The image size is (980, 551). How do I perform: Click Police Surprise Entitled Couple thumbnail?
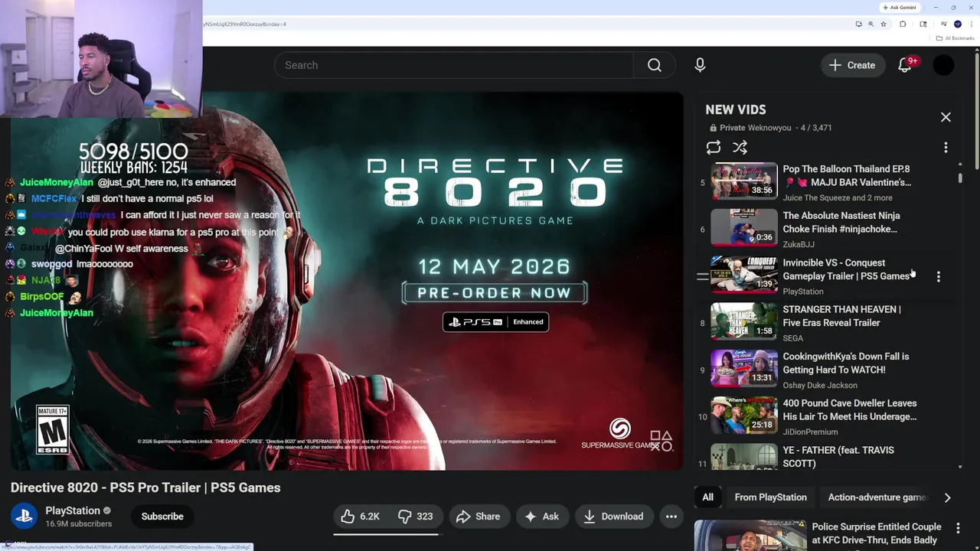point(750,536)
